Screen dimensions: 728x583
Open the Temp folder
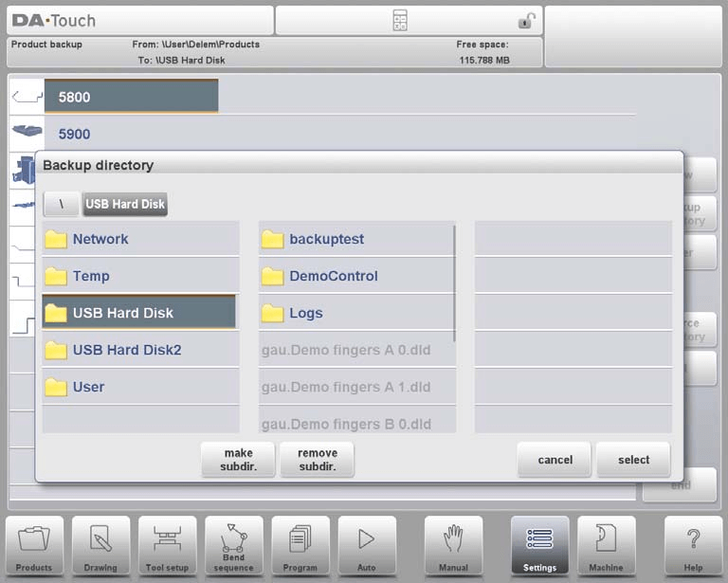tap(139, 276)
